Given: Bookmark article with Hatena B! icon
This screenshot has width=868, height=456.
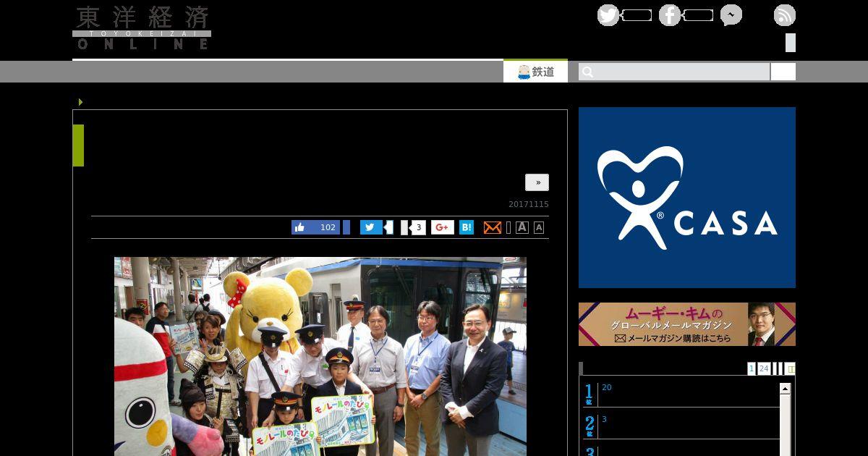Looking at the screenshot, I should [467, 227].
